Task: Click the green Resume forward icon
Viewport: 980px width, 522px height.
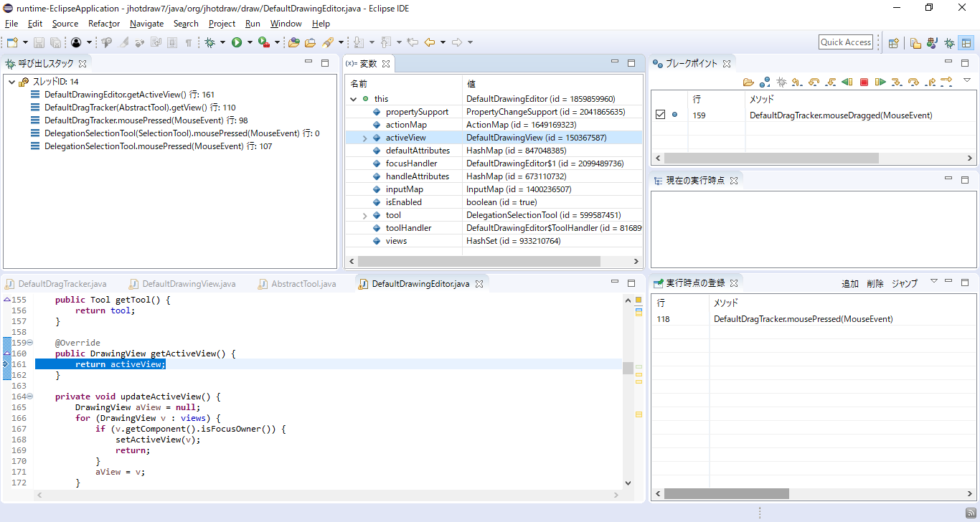Action: [x=880, y=82]
